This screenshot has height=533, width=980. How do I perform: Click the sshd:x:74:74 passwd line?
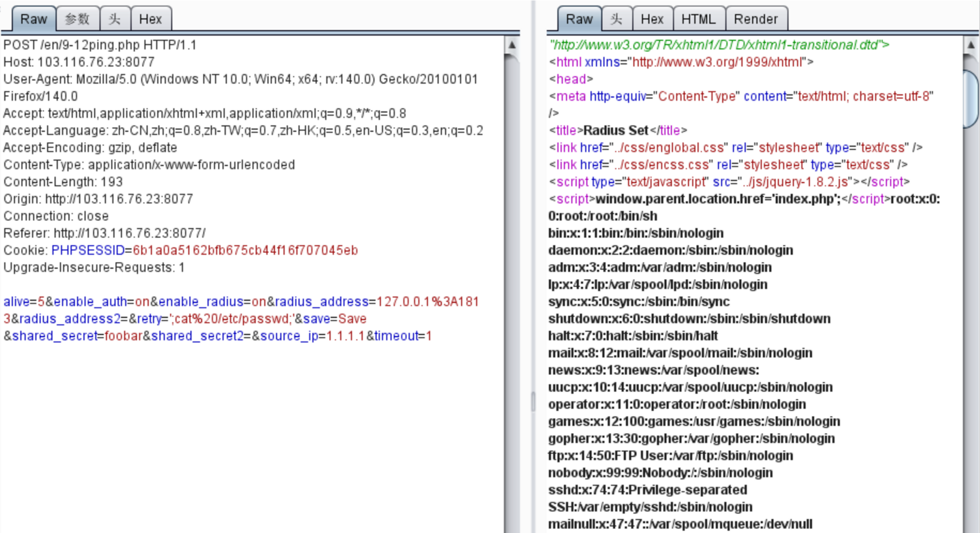(x=650, y=499)
